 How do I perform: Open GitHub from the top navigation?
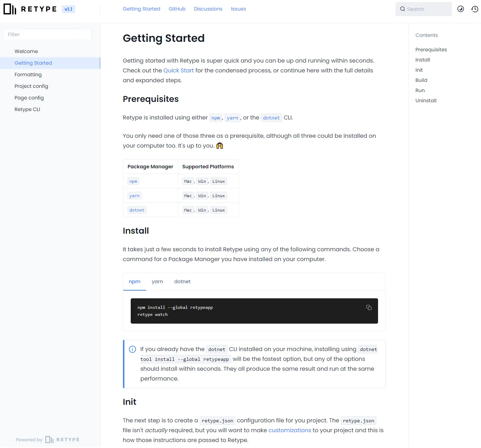coord(177,9)
